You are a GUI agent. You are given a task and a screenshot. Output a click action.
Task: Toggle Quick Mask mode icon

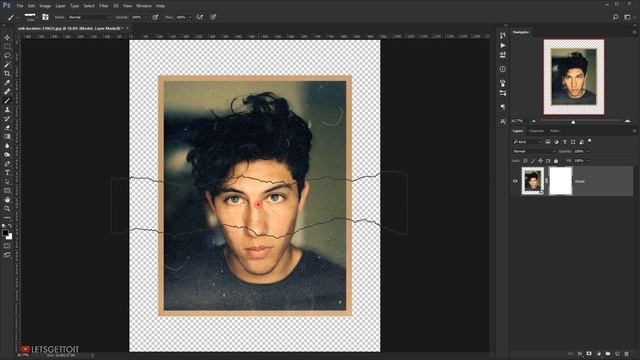pos(7,246)
